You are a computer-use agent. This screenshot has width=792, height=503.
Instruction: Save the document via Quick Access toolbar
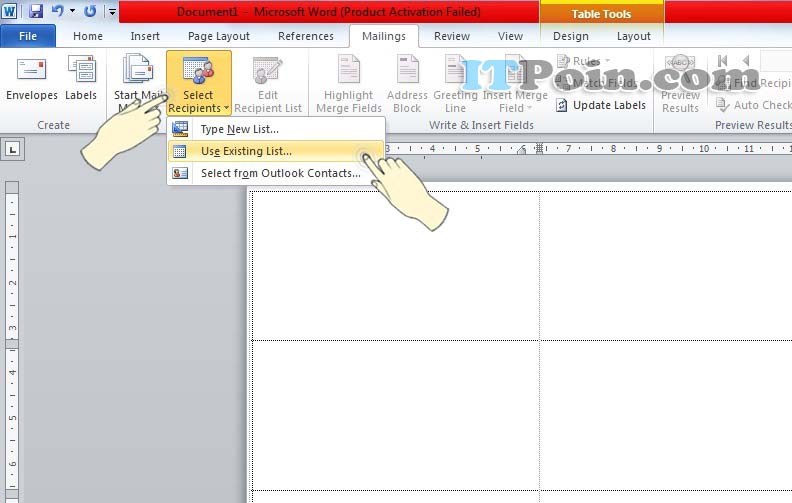(35, 11)
